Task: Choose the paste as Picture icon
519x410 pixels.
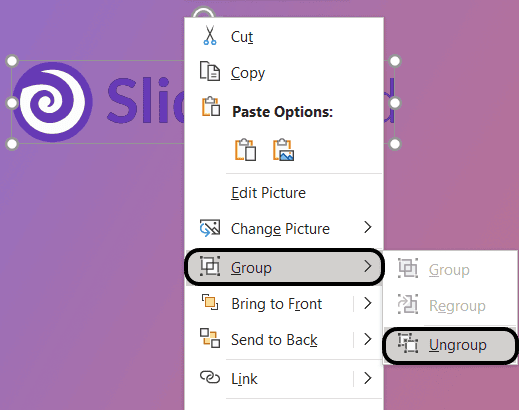Action: 283,150
